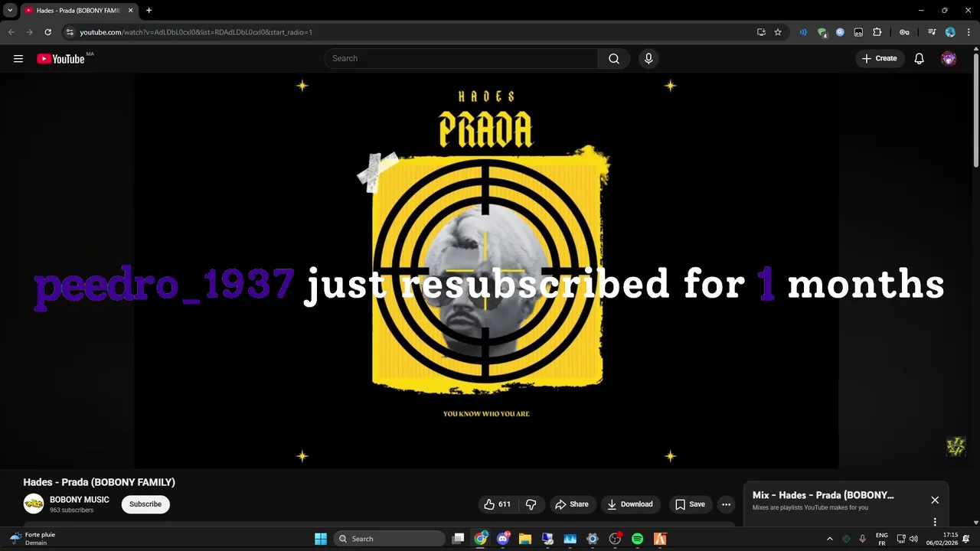Screen dimensions: 980x551
Task: Open the Chrome three-dot menu
Action: (968, 32)
